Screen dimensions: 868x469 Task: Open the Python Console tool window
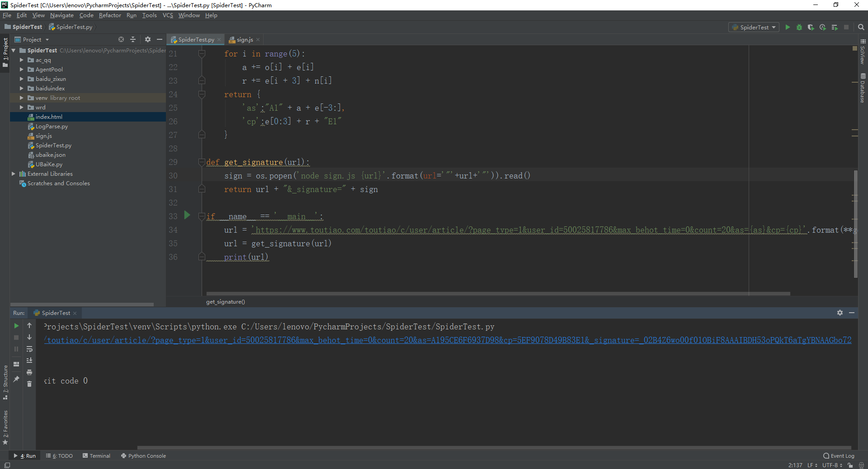point(143,456)
